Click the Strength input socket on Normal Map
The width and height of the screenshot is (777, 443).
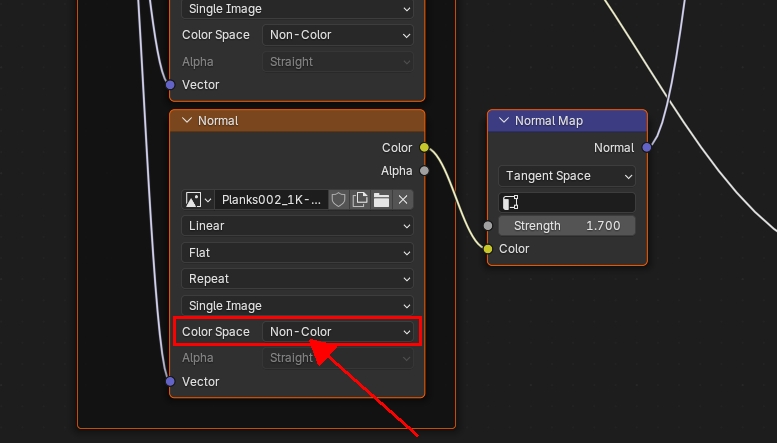click(488, 226)
